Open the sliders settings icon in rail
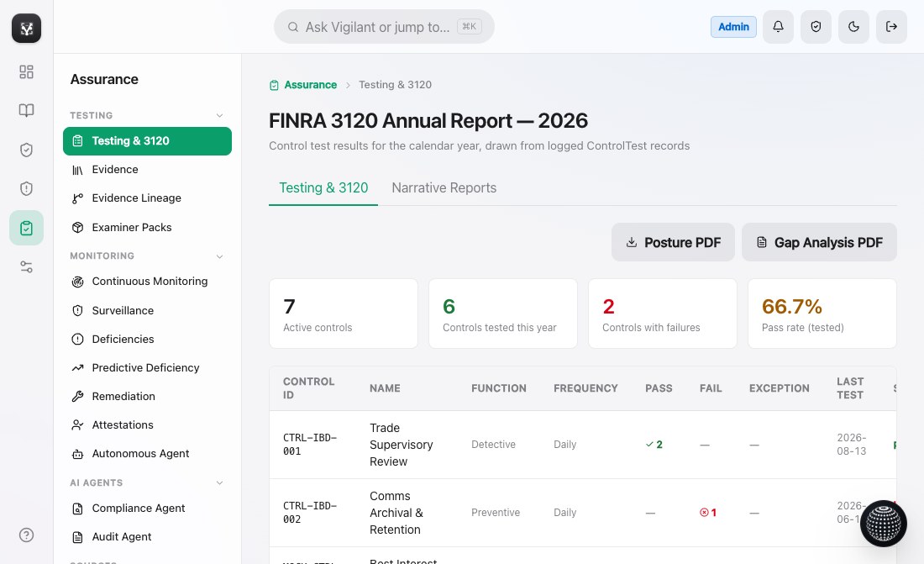This screenshot has width=924, height=564. (27, 266)
